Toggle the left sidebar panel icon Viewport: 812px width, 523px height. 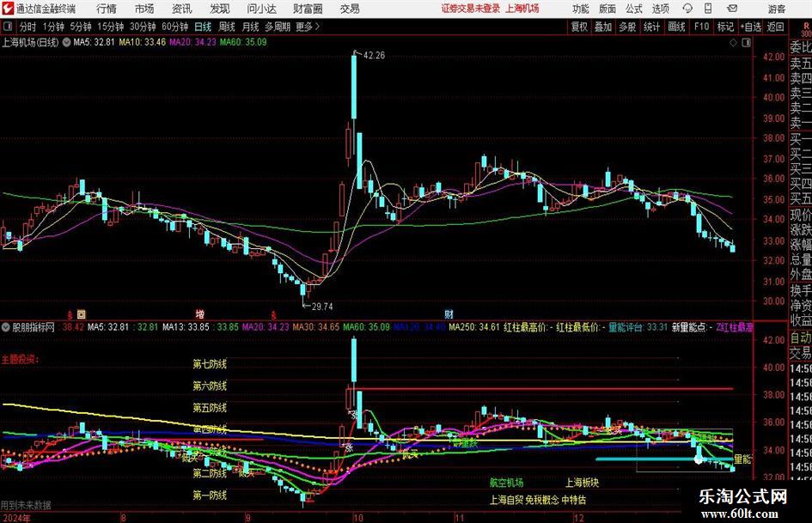[7, 27]
